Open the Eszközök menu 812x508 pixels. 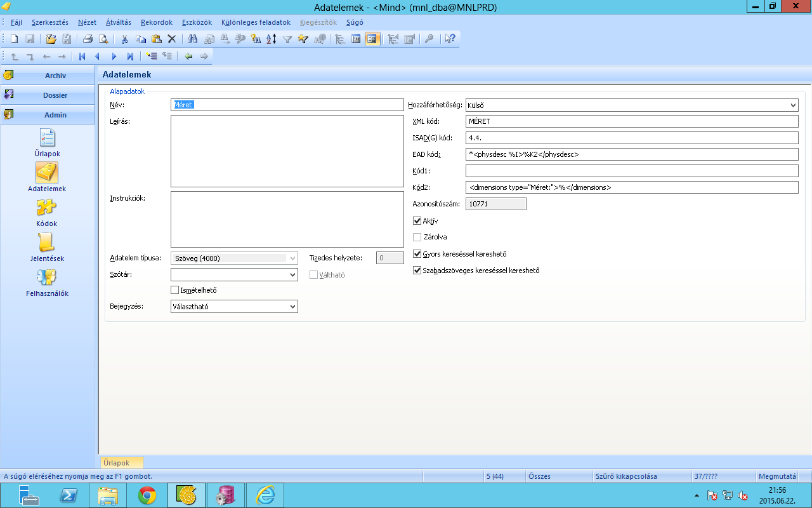coord(197,22)
